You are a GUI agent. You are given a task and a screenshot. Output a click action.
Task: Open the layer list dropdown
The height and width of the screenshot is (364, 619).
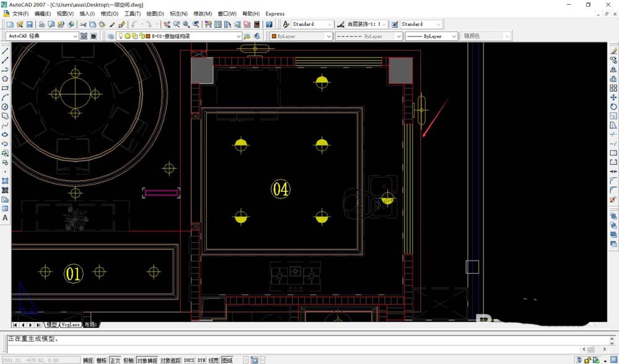pos(238,35)
